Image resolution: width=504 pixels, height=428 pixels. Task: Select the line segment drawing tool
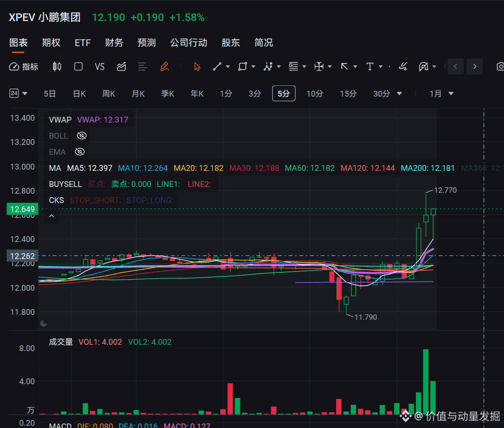tap(217, 67)
